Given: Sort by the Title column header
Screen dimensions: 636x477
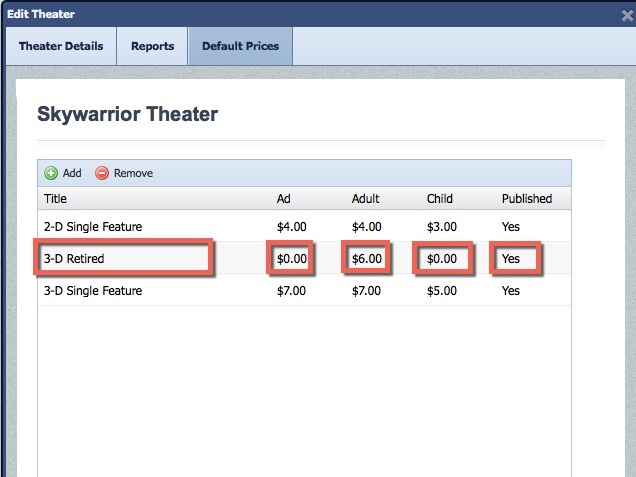Looking at the screenshot, I should coord(57,199).
